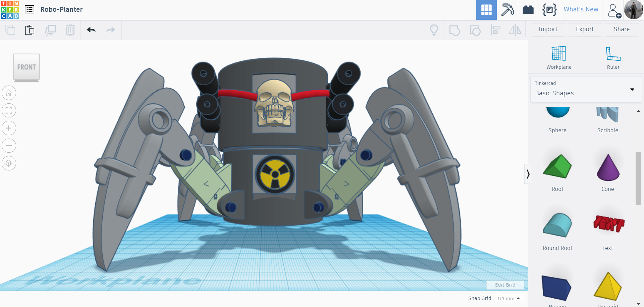Select the Mirror tool
The height and width of the screenshot is (307, 644).
[x=515, y=30]
